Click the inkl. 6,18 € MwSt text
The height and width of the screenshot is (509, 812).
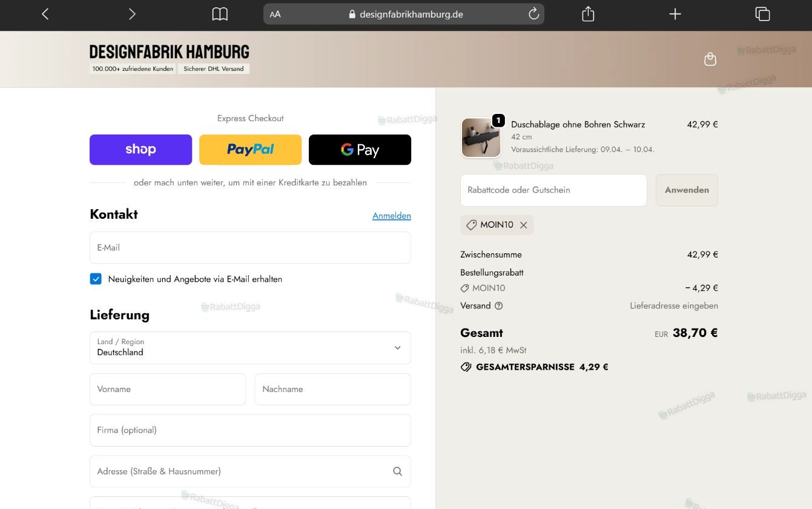[493, 350]
